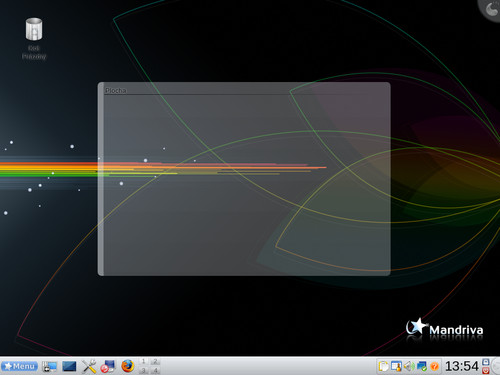500x375 pixels.
Task: Click the Plocha widget title
Action: click(x=116, y=90)
